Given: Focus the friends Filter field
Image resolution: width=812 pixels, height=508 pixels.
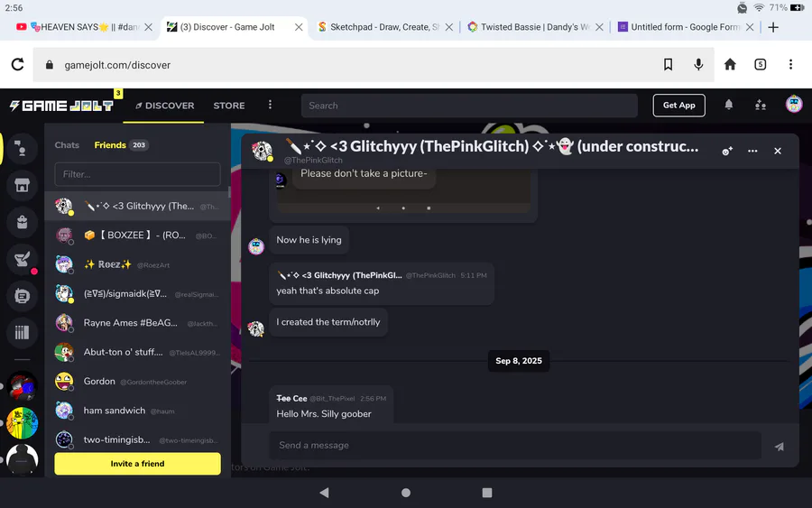Looking at the screenshot, I should click(137, 174).
